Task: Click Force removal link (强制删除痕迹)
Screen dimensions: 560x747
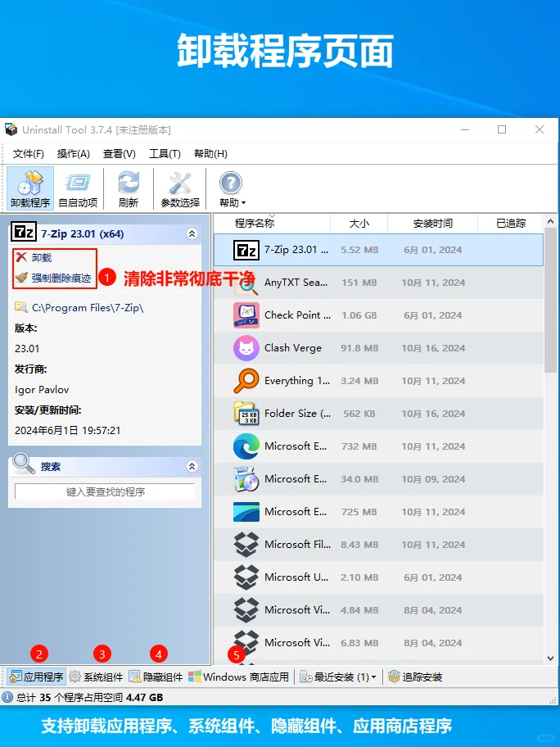Action: point(61,278)
